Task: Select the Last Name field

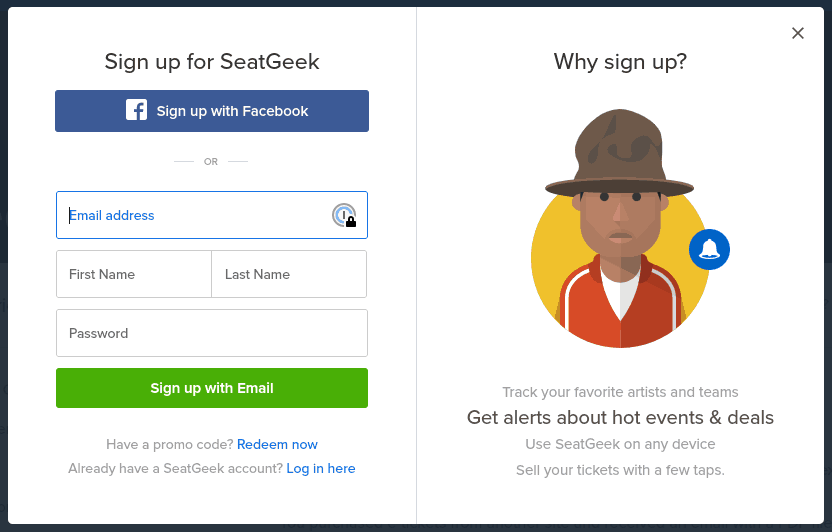Action: click(x=289, y=274)
